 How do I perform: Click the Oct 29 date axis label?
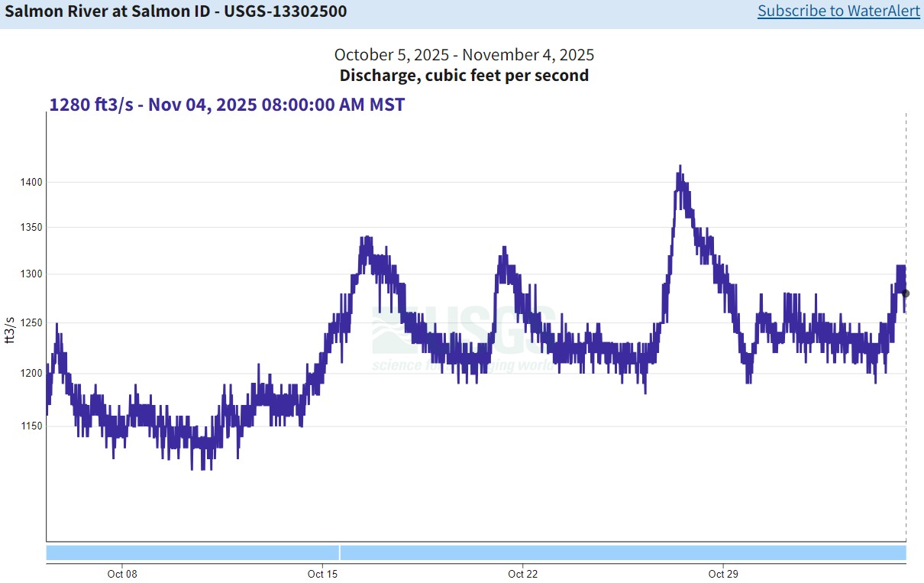tap(723, 574)
